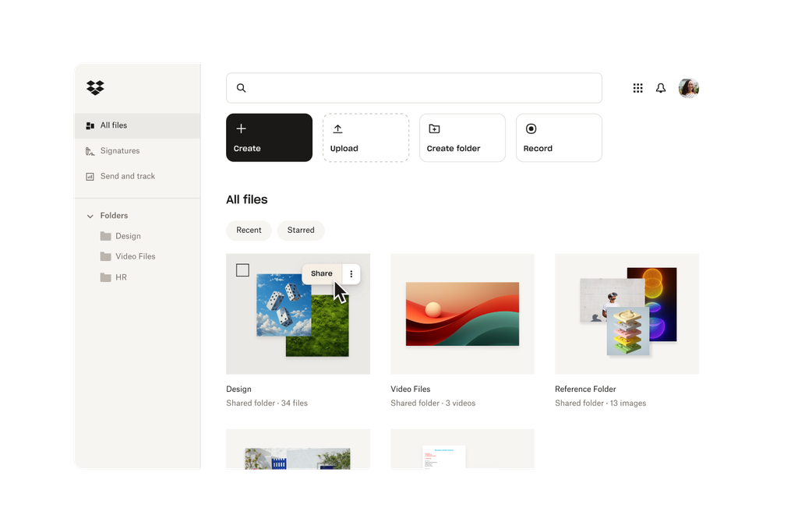798x532 pixels.
Task: Check the Design folder selection checkbox
Action: pyautogui.click(x=242, y=270)
